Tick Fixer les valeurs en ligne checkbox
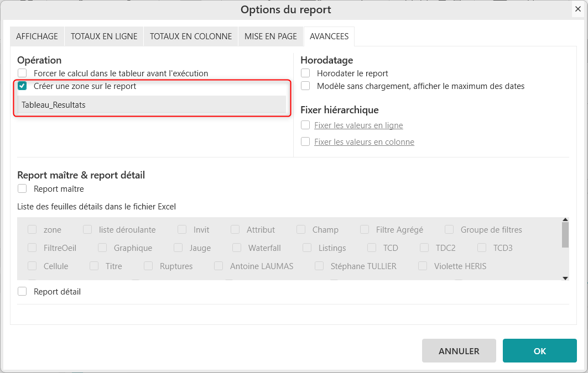Viewport: 588px width, 373px height. tap(305, 125)
